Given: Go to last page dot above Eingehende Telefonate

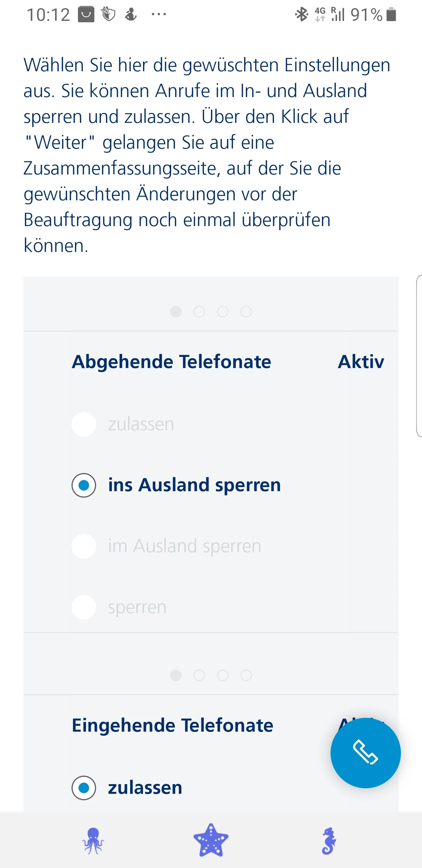Looking at the screenshot, I should coord(246,675).
